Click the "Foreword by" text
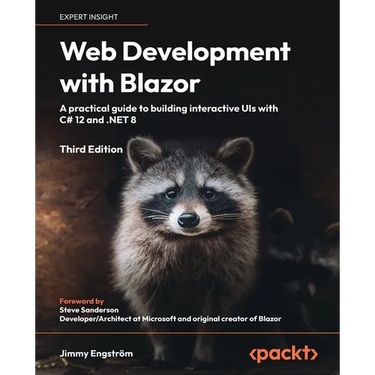Image resolution: width=375 pixels, height=375 pixels. [x=82, y=301]
